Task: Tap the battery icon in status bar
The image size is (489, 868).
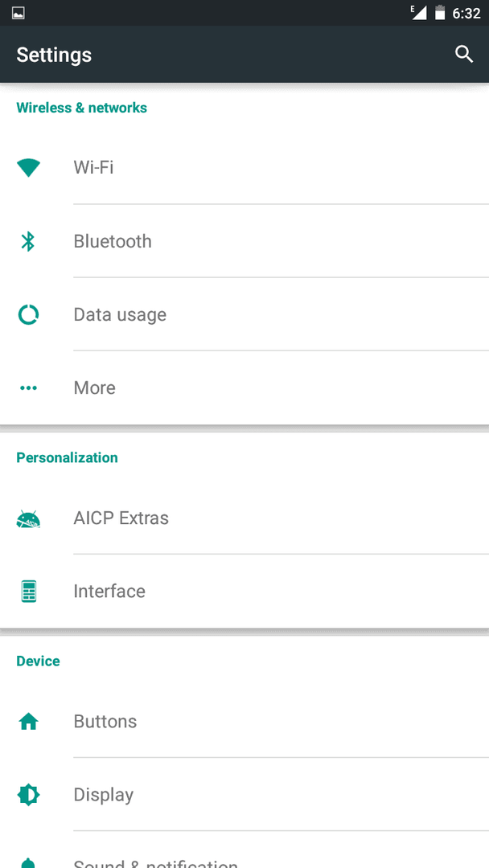Action: click(440, 13)
